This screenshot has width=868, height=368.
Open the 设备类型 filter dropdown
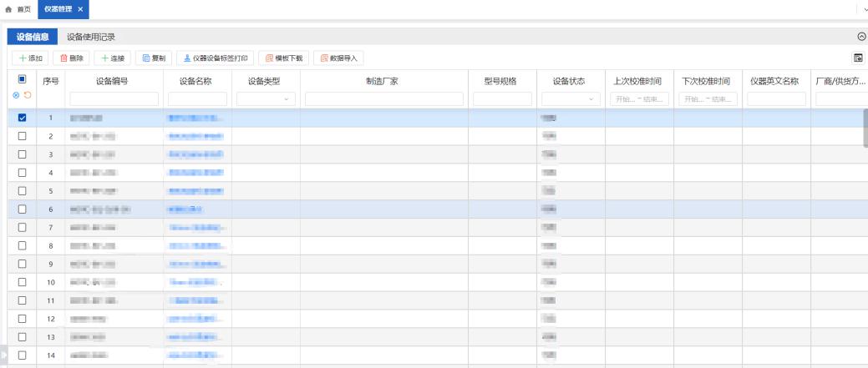[x=266, y=99]
